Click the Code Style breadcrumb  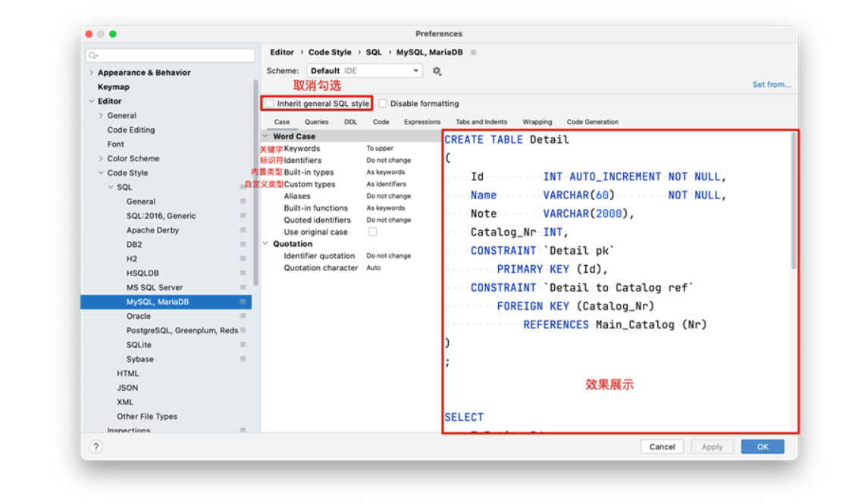coord(330,52)
